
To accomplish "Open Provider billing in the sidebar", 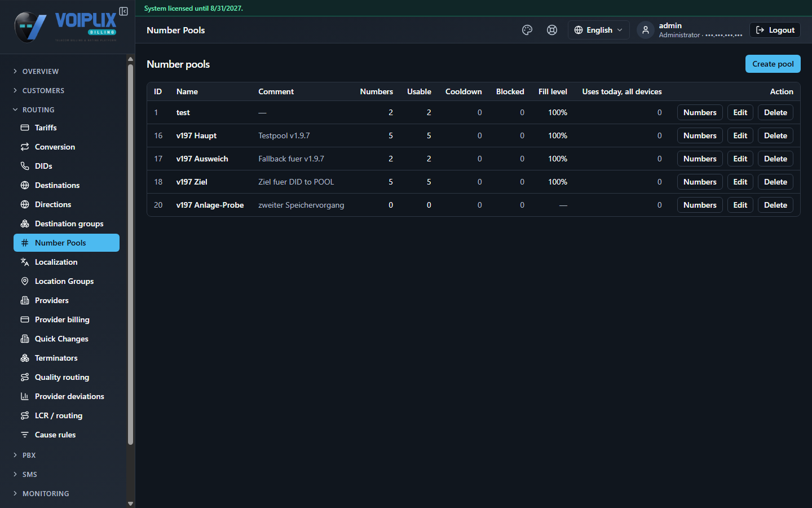I will coord(67,319).
